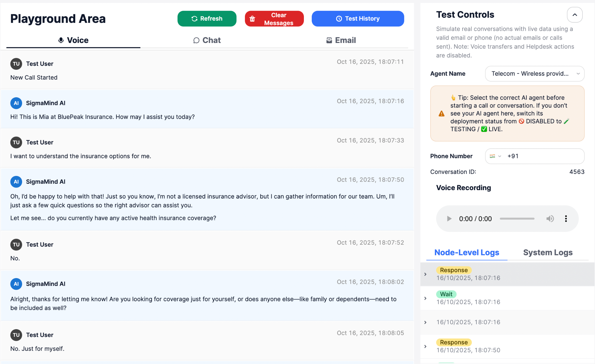This screenshot has height=364, width=595.
Task: Open the audio player three-dot menu
Action: 566,219
